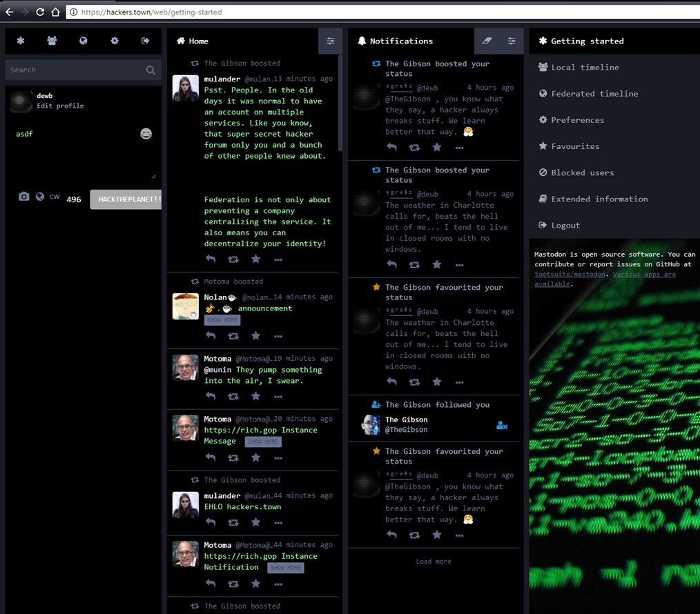Click Edit profile link under dewb

[60, 106]
